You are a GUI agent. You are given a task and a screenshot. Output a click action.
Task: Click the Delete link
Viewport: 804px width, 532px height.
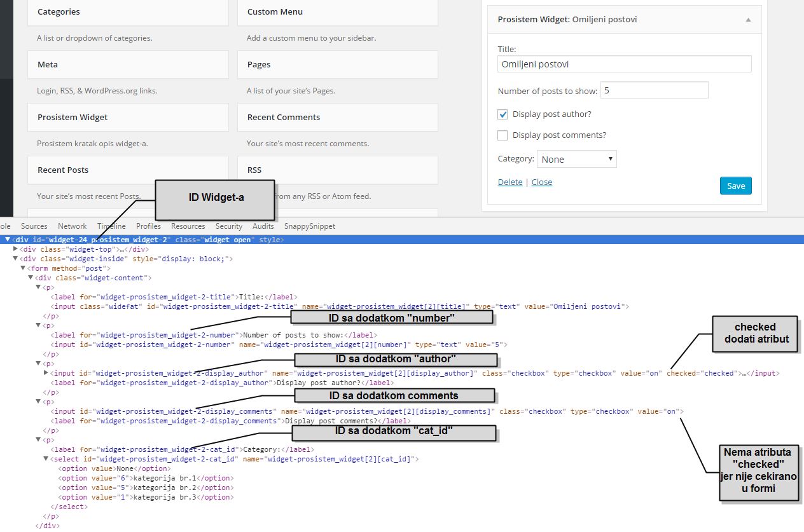click(509, 182)
